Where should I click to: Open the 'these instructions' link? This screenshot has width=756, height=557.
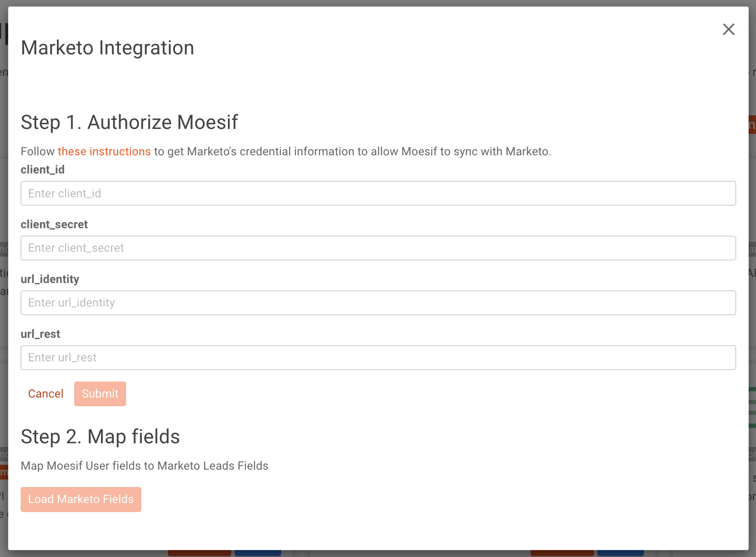(104, 152)
